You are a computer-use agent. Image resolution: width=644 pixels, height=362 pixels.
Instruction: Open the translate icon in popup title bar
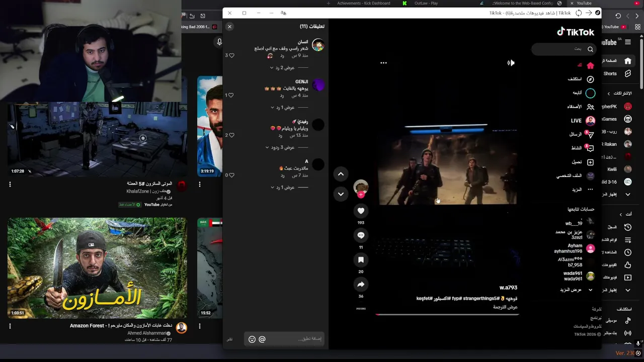point(283,13)
